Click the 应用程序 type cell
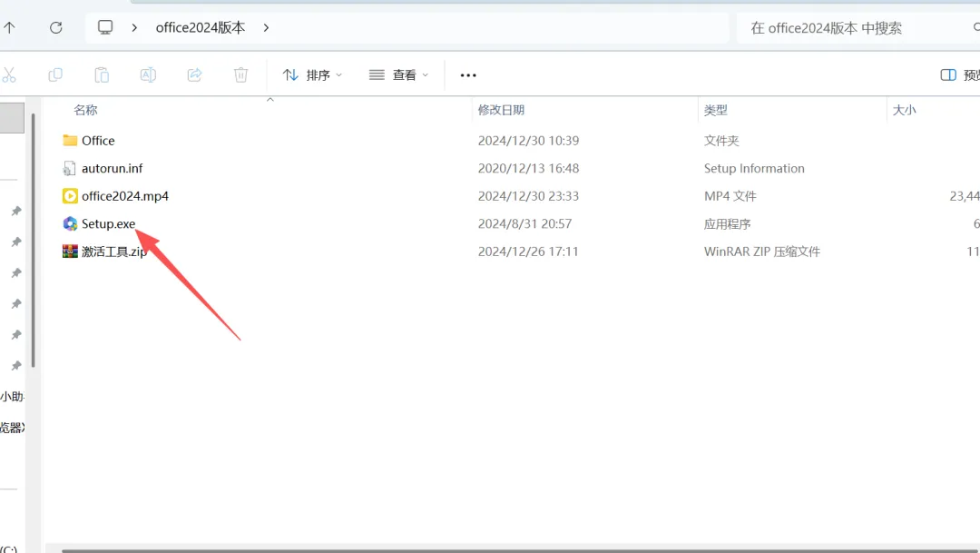Screen dimensions: 980x553 point(728,223)
